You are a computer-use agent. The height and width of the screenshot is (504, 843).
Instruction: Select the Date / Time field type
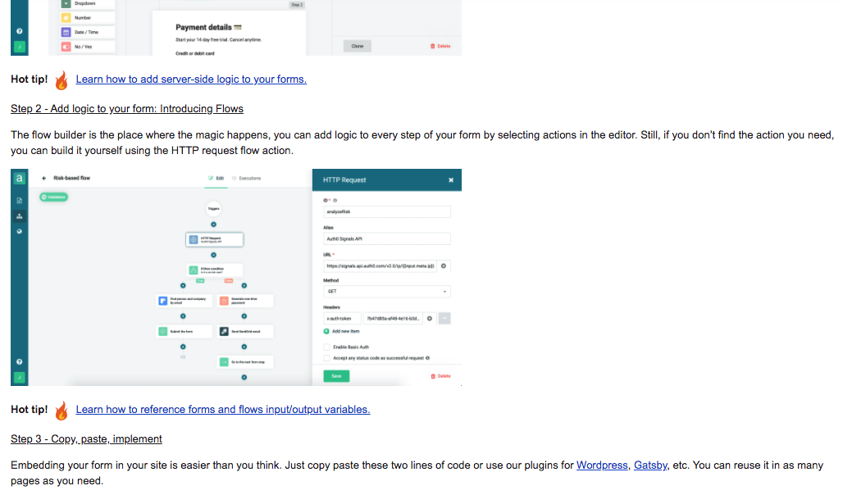coord(87,32)
